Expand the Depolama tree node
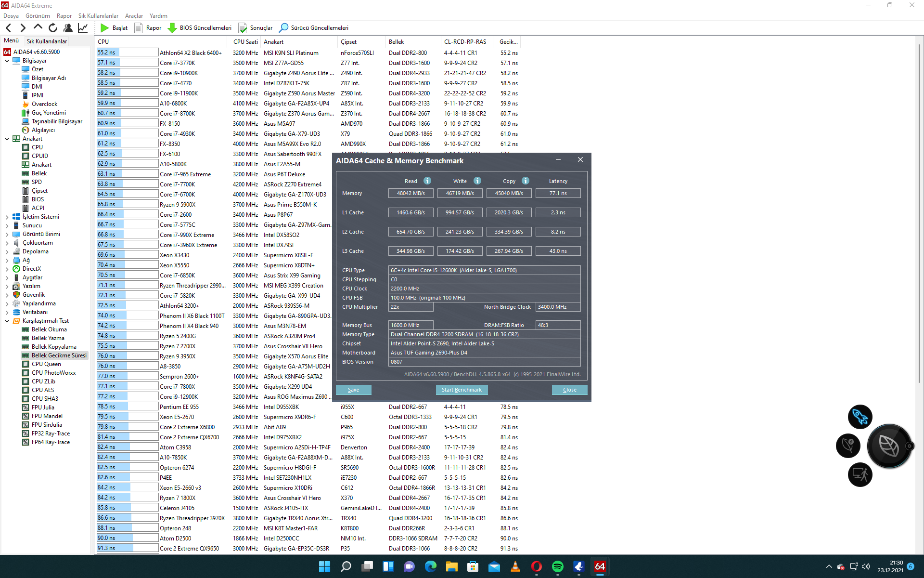Viewport: 924px width, 578px height. (7, 251)
